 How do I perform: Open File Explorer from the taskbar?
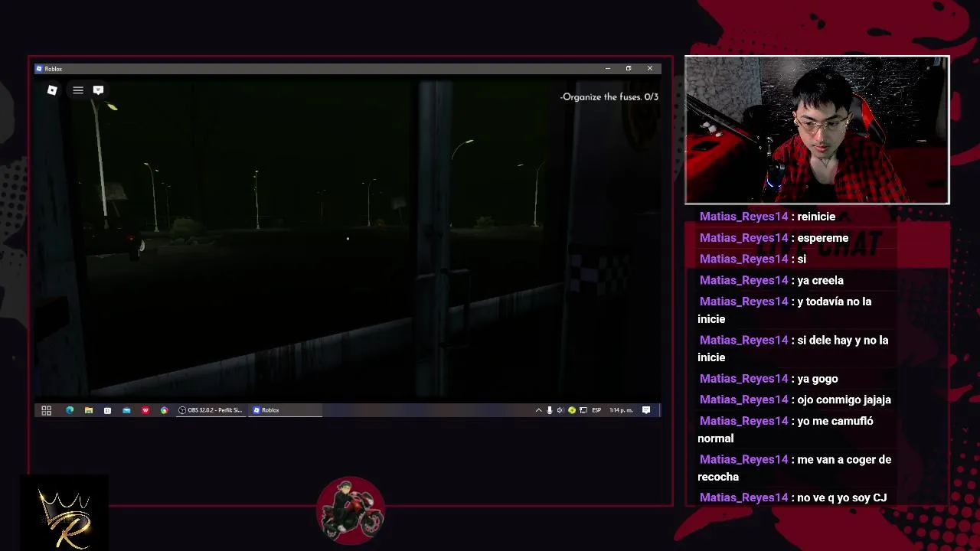[89, 410]
